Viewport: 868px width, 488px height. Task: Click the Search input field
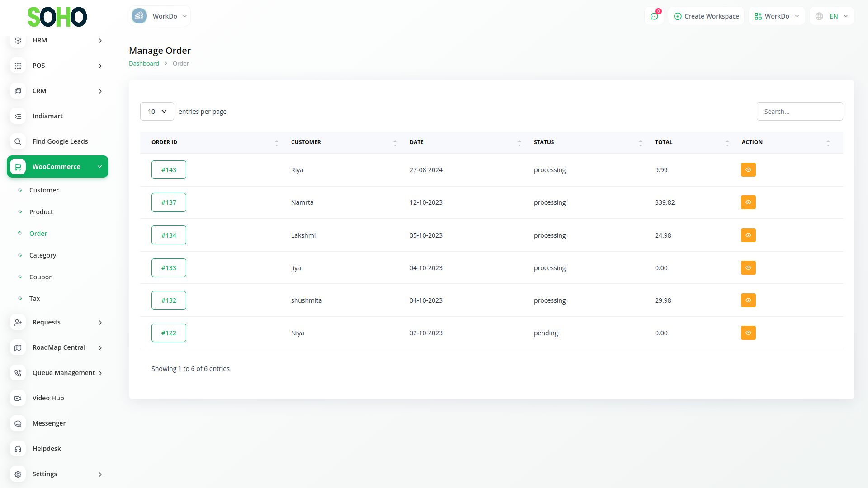(x=799, y=112)
